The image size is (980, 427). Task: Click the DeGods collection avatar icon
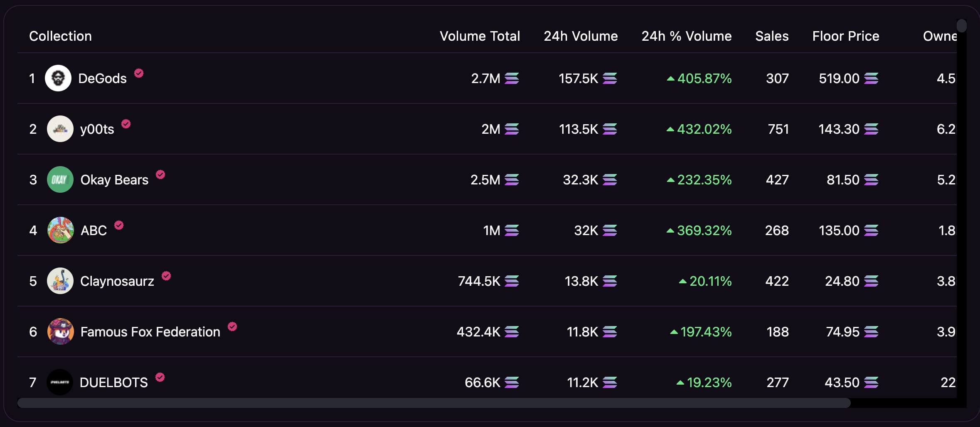[x=58, y=78]
